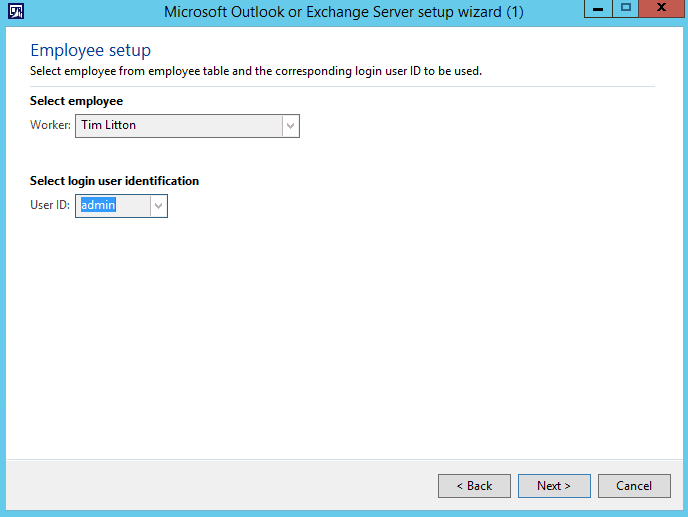Maximize the setup wizard window
The width and height of the screenshot is (688, 517).
pos(626,8)
